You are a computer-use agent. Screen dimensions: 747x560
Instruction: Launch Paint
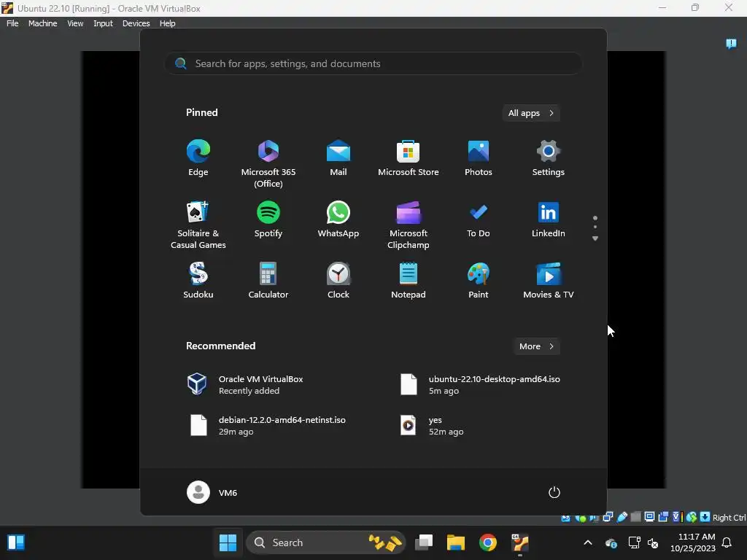(x=479, y=281)
